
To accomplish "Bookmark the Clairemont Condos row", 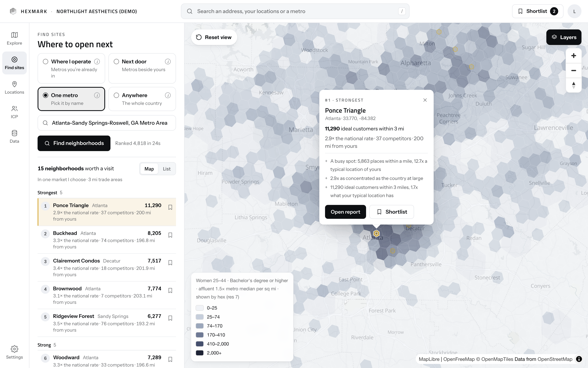I will (170, 263).
